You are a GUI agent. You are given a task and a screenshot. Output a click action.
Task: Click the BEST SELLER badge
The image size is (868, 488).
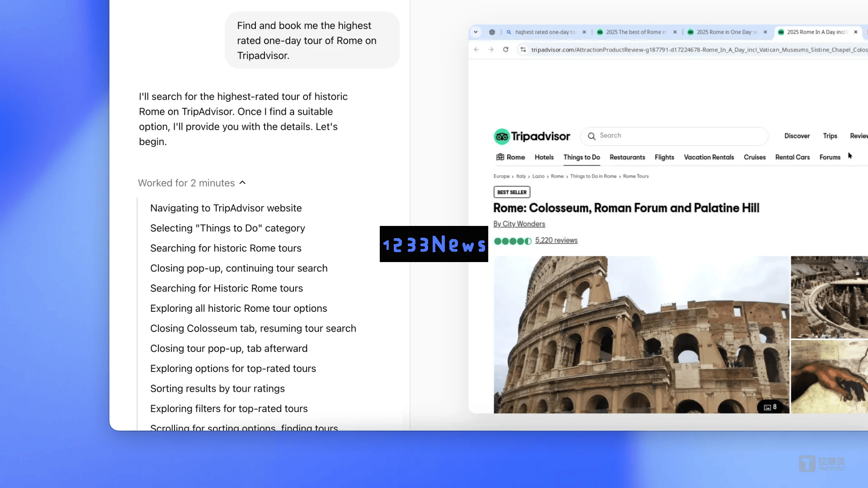(512, 192)
